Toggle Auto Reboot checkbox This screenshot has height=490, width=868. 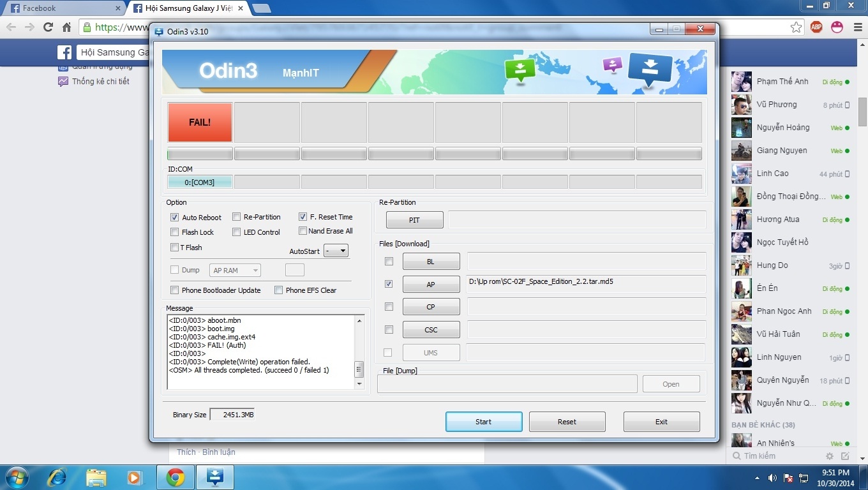pos(174,218)
